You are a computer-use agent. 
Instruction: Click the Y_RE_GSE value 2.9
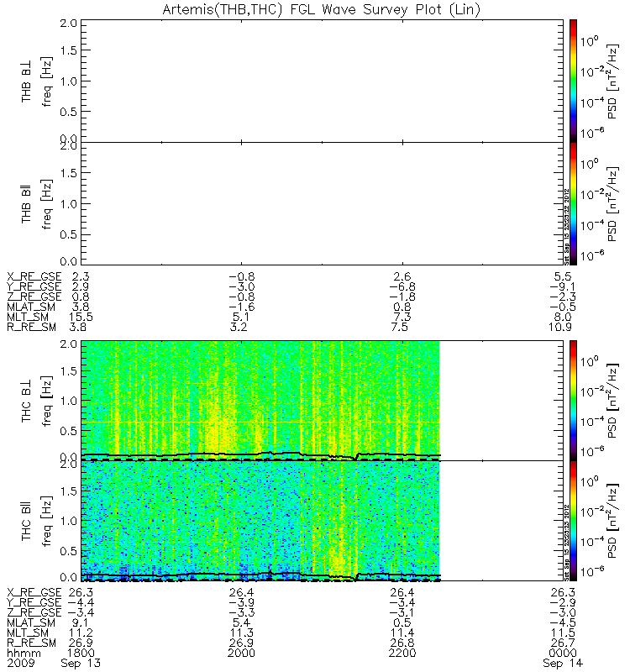pyautogui.click(x=81, y=286)
